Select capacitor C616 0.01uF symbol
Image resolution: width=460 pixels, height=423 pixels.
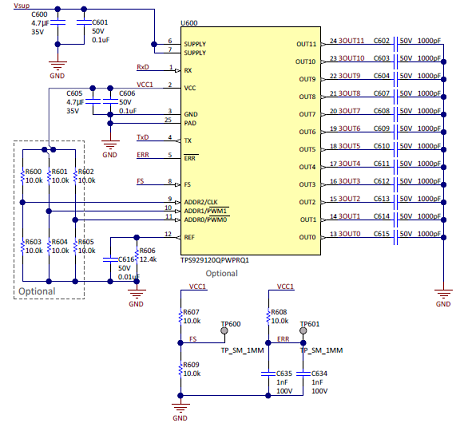[x=110, y=259]
